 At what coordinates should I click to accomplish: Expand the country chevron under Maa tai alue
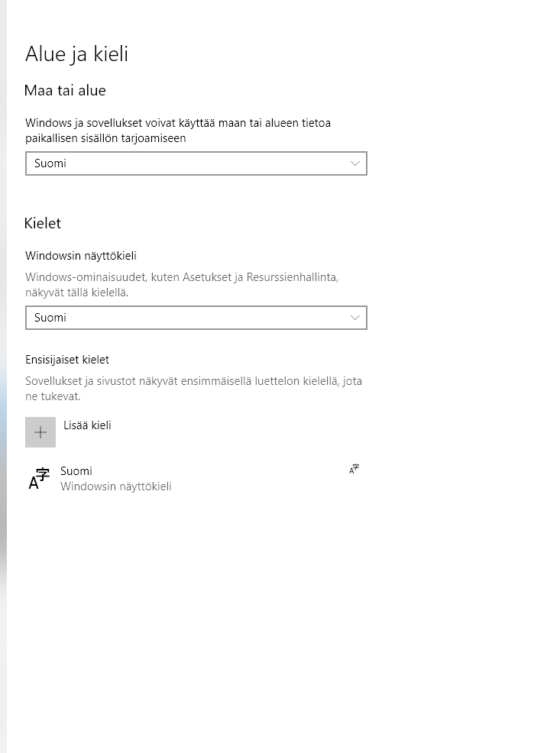pyautogui.click(x=355, y=163)
